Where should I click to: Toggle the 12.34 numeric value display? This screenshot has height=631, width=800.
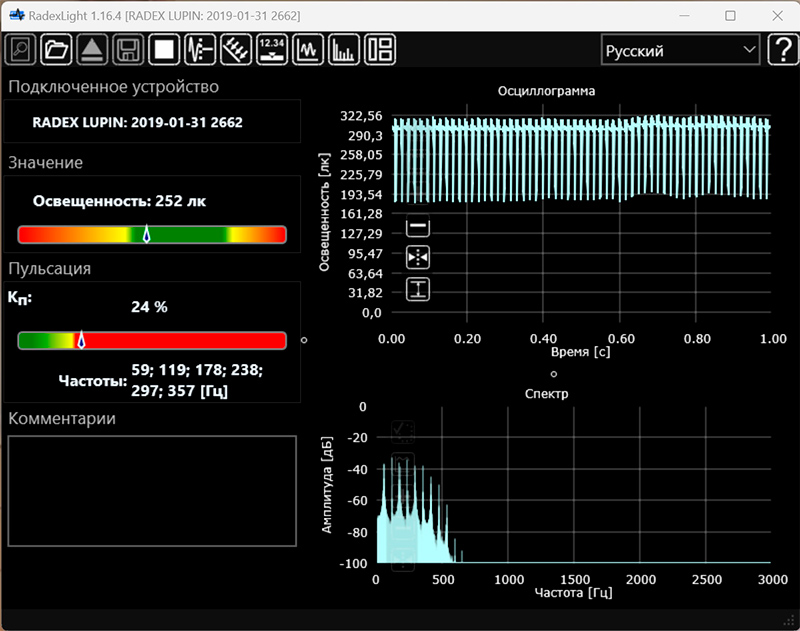(271, 49)
